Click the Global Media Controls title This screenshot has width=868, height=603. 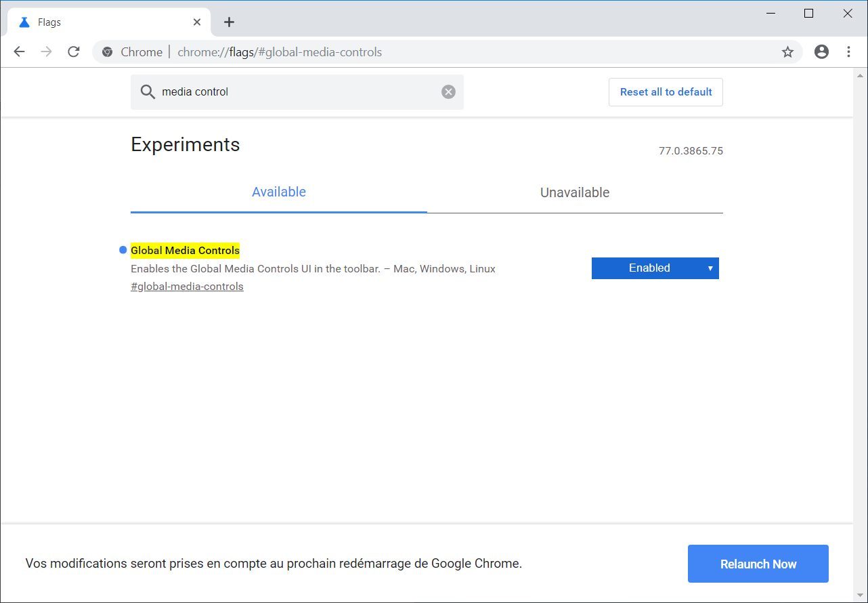(185, 251)
